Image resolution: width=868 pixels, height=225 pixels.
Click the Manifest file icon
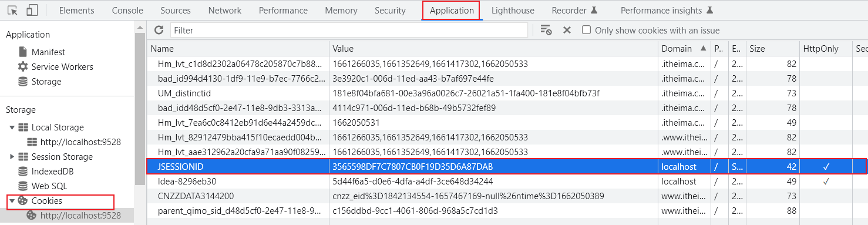[23, 52]
